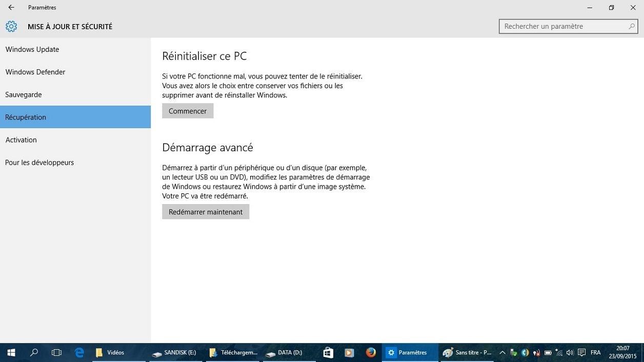
Task: Click the MISE À JOUR ET SÉCURITÉ title
Action: [70, 26]
